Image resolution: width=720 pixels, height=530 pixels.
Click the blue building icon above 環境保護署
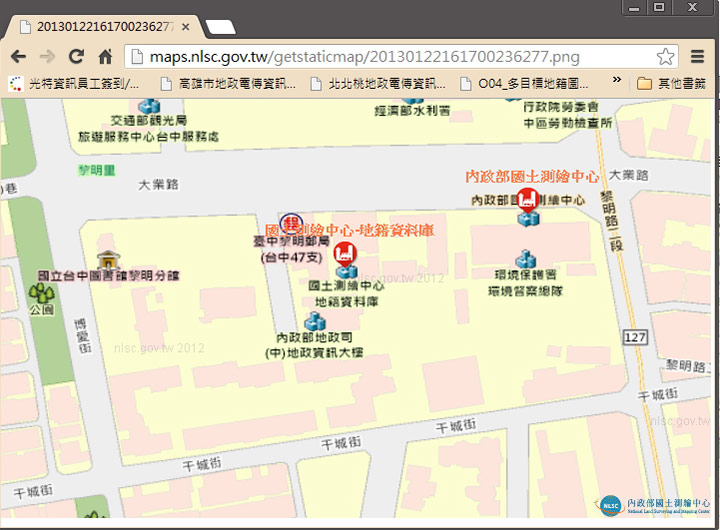pyautogui.click(x=525, y=259)
